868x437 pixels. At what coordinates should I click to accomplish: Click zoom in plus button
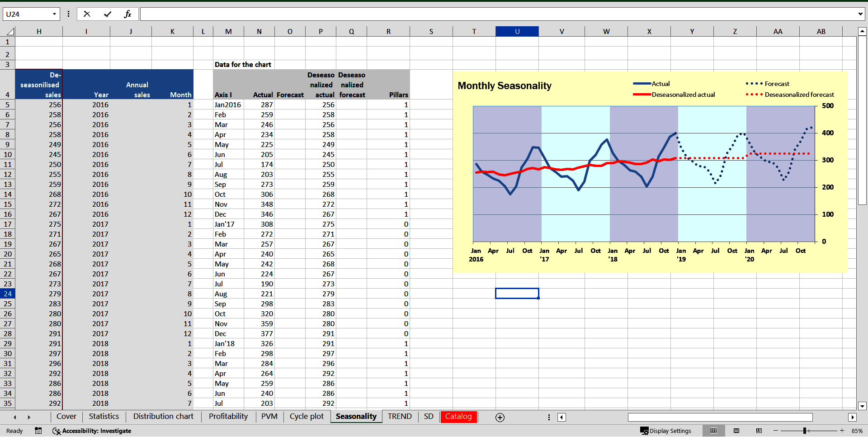[842, 431]
